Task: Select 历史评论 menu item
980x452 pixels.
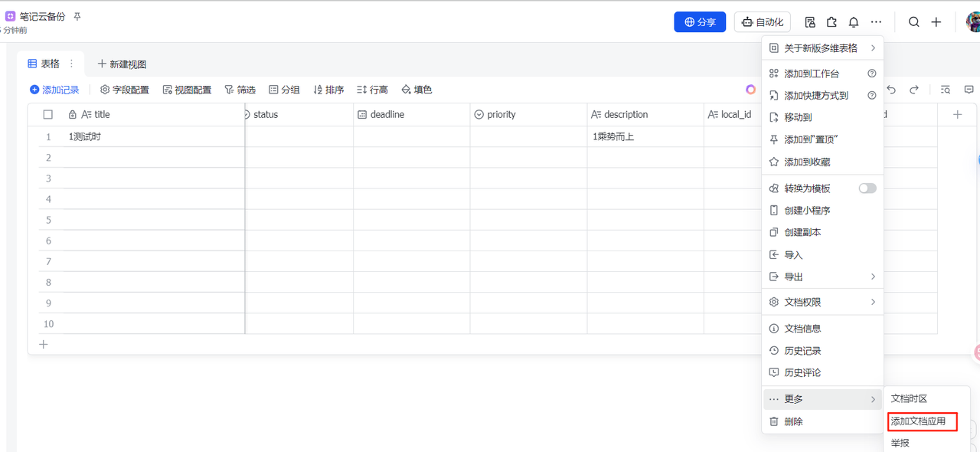Action: (823, 372)
